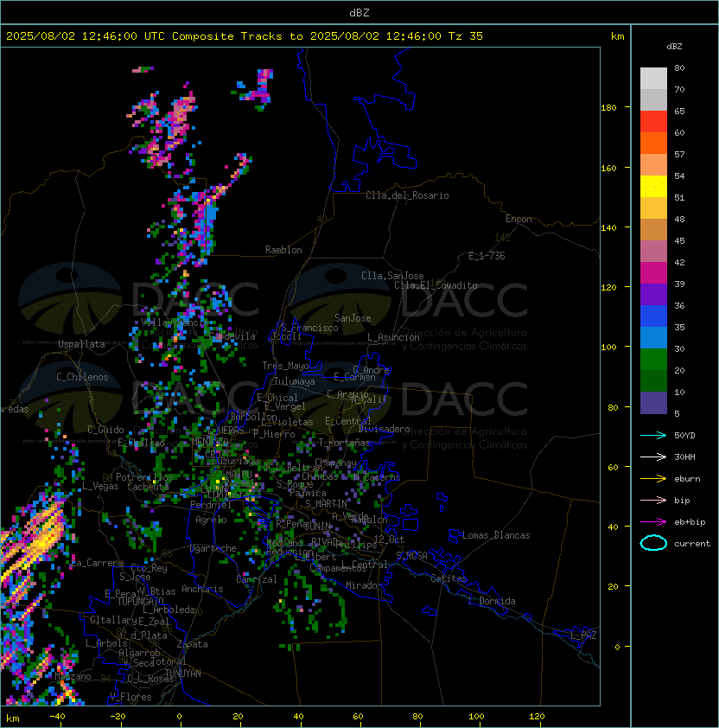The width and height of the screenshot is (719, 728).
Task: Click the 'Potrerillos' map label
Action: [x=144, y=477]
